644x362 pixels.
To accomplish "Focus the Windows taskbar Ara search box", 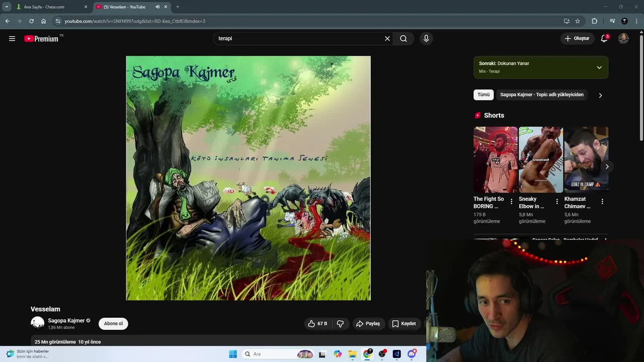I will tap(278, 354).
